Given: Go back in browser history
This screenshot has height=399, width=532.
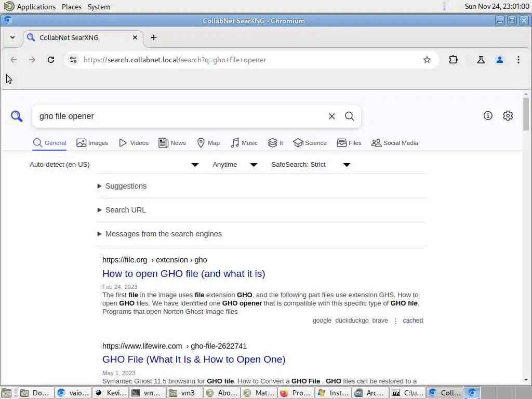Looking at the screenshot, I should [x=14, y=60].
